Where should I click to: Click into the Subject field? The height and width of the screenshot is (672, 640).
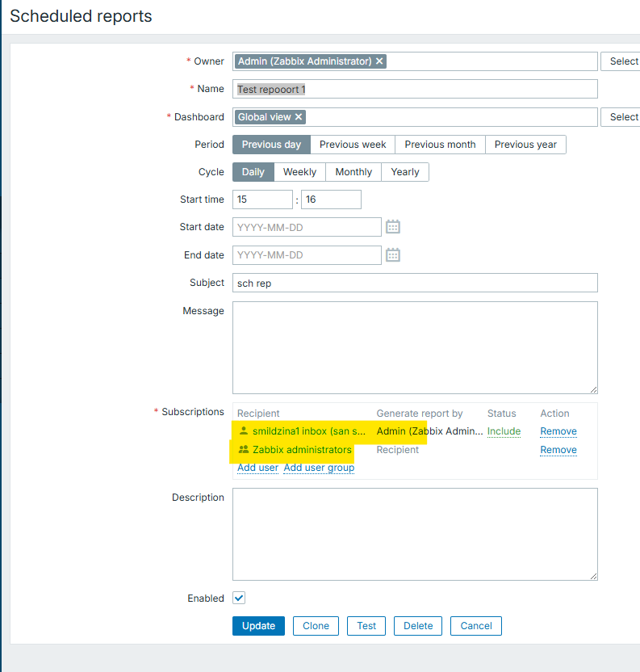tap(415, 283)
